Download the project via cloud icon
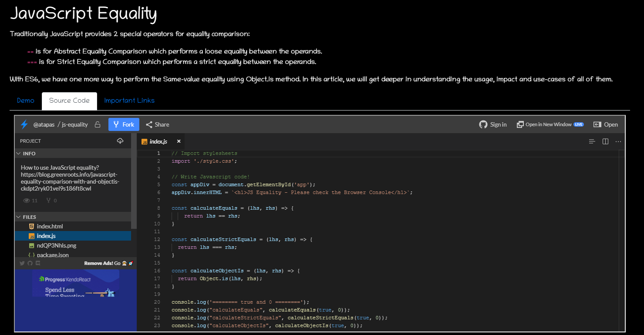This screenshot has height=335, width=644. coord(120,141)
